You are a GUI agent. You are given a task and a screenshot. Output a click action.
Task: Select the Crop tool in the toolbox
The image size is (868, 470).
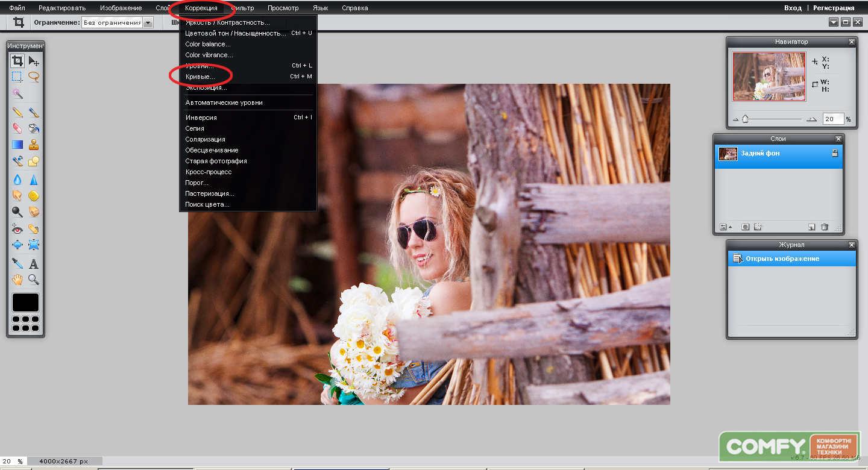click(x=17, y=61)
